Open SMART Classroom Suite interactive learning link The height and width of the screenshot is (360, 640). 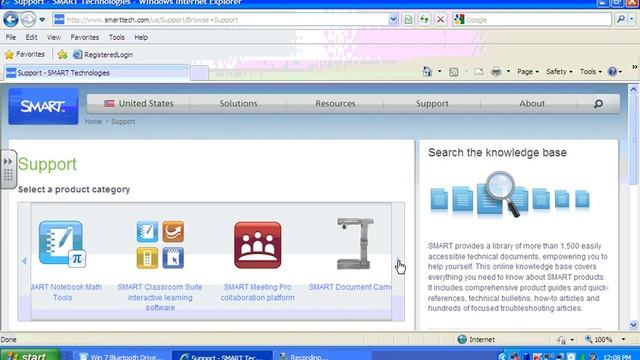(x=160, y=297)
